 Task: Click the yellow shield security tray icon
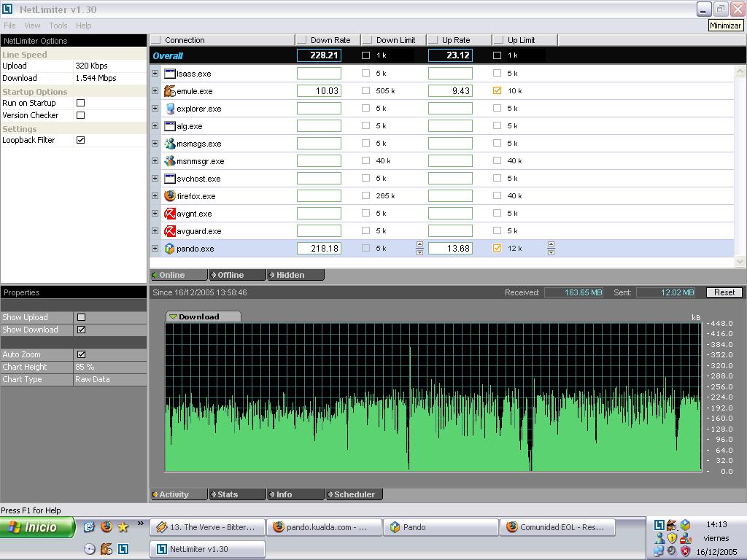point(672,538)
